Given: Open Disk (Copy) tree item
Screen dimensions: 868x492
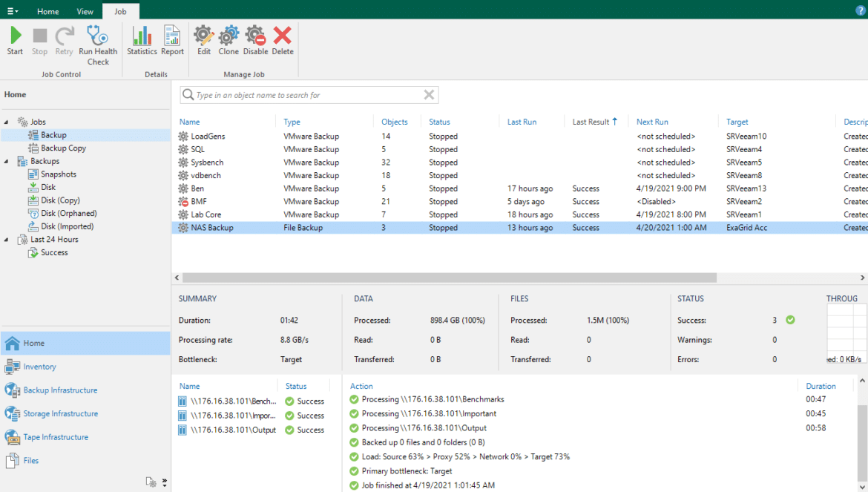Looking at the screenshot, I should pyautogui.click(x=60, y=200).
